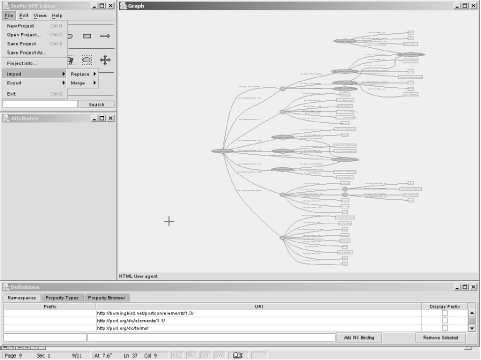
Task: Maximize the Graph window
Action: pyautogui.click(x=465, y=6)
